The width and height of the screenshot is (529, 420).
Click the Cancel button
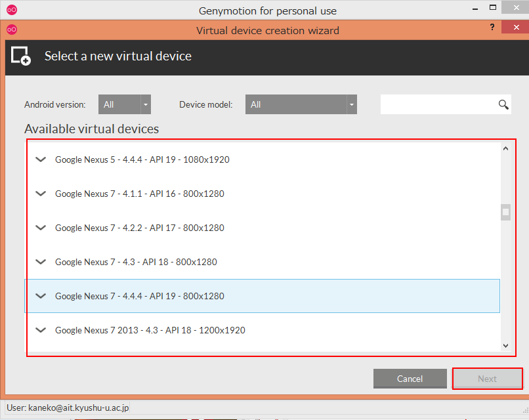tap(410, 379)
